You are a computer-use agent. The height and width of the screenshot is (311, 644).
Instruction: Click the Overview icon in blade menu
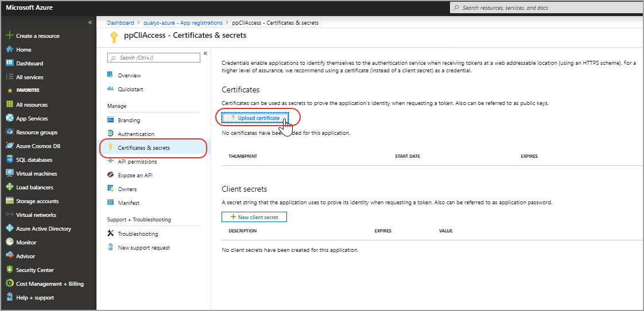click(x=110, y=75)
